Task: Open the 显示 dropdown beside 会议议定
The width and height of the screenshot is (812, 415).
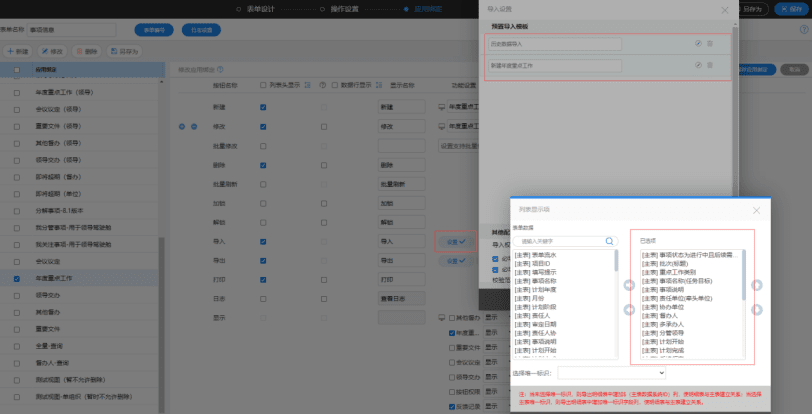Action: coord(496,362)
